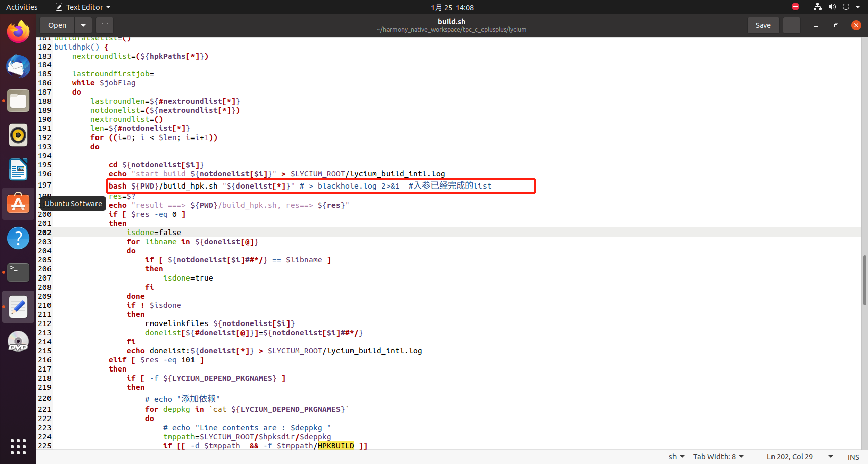
Task: Click 'len=${#notdonelist[*]}' on line 191
Action: click(x=140, y=128)
